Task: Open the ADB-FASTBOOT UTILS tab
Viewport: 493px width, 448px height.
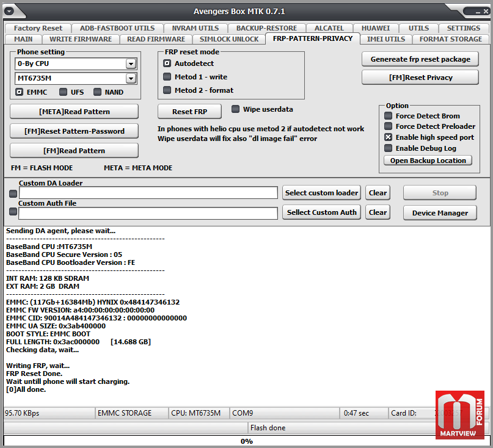Action: pos(117,28)
